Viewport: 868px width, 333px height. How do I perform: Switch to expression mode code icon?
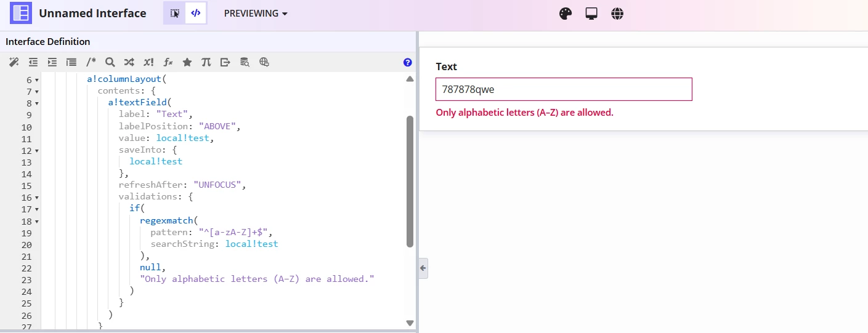pyautogui.click(x=196, y=13)
